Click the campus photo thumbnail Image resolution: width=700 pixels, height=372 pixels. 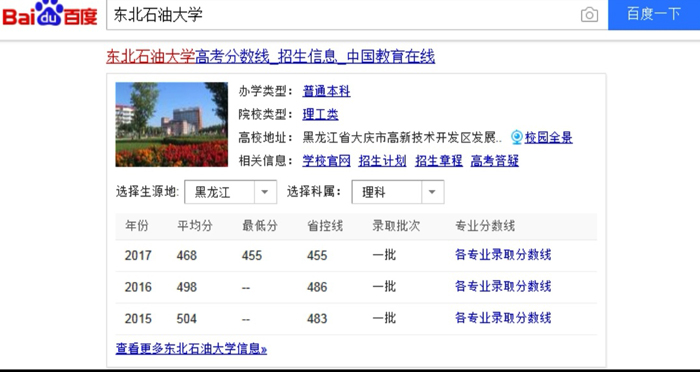[x=171, y=125]
